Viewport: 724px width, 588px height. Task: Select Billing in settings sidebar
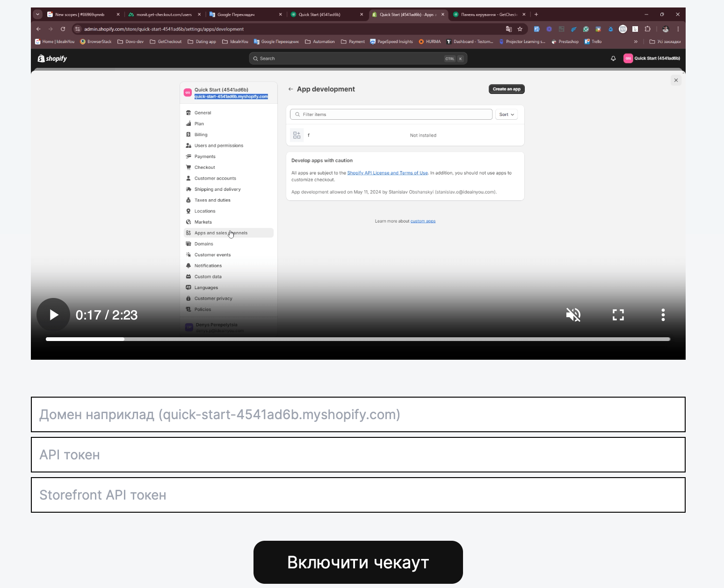pos(229,135)
